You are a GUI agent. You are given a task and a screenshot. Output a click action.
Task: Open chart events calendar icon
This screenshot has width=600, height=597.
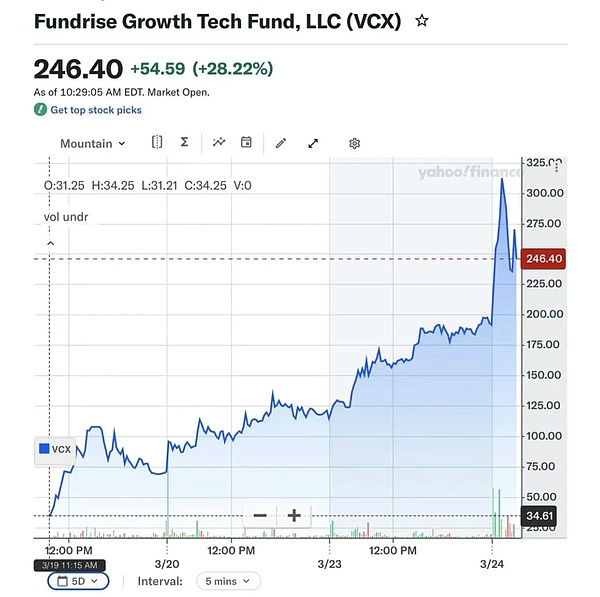[246, 143]
